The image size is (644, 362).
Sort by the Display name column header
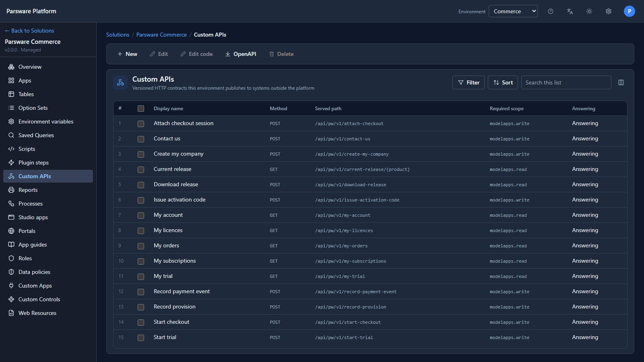point(168,109)
